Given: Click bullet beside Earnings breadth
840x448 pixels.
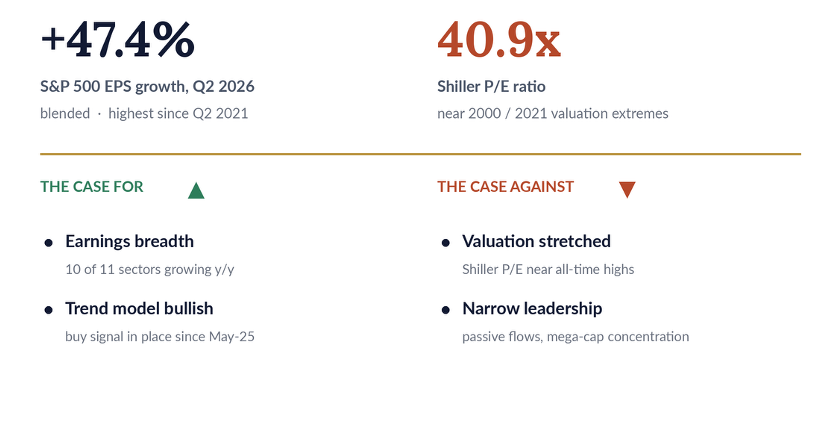Looking at the screenshot, I should click(49, 243).
